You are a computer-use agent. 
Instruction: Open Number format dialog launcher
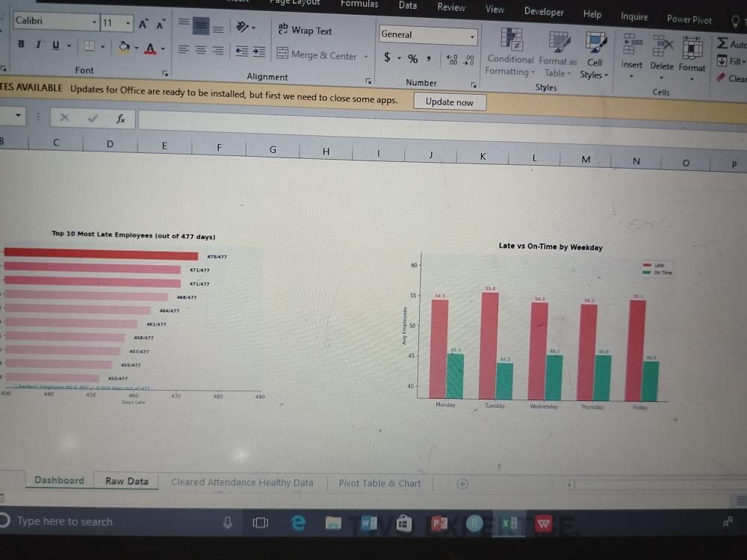click(474, 85)
